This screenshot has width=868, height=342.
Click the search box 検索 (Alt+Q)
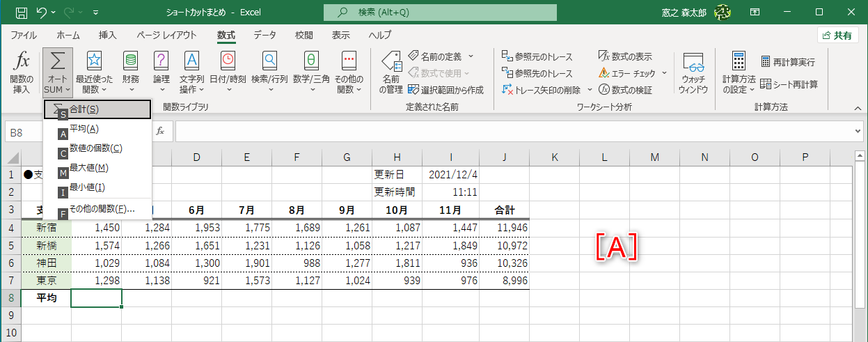click(441, 13)
